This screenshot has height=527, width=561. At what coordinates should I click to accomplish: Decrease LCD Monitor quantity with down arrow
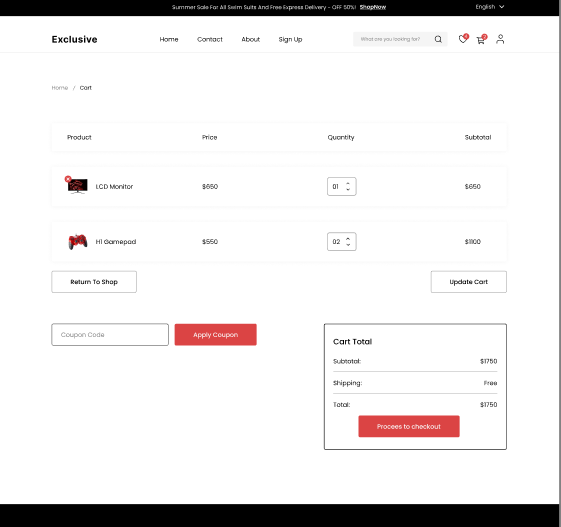coord(348,189)
